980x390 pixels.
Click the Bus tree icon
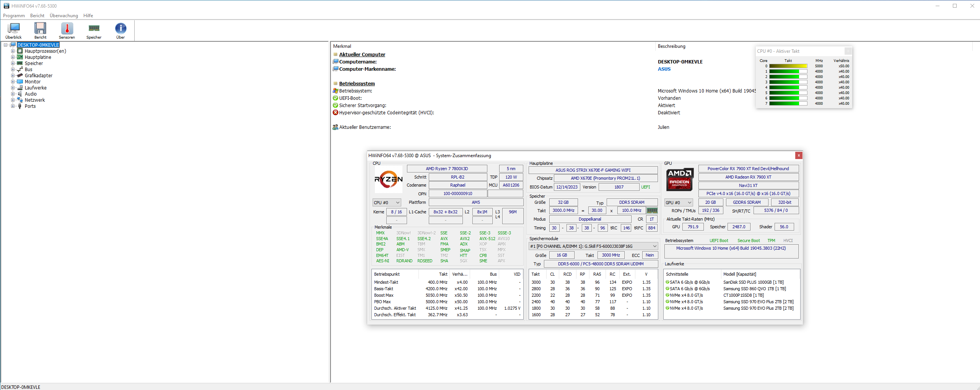point(20,69)
